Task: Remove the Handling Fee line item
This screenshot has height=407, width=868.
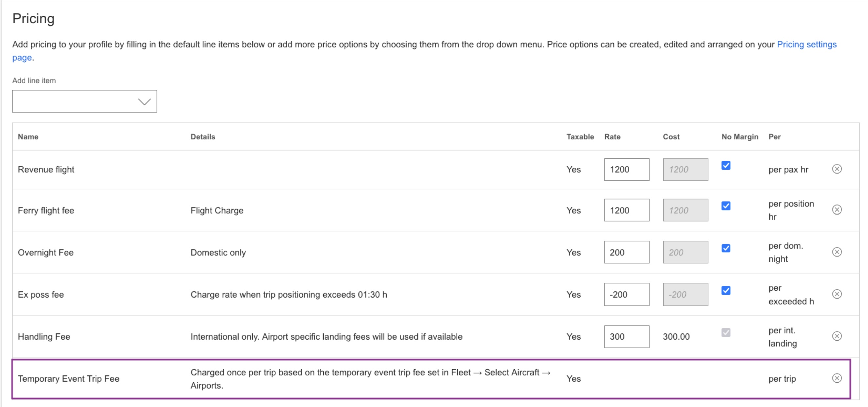Action: (837, 336)
